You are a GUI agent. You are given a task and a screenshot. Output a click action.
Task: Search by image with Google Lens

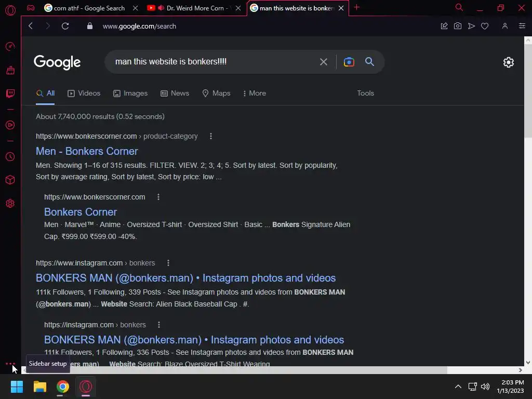click(349, 62)
